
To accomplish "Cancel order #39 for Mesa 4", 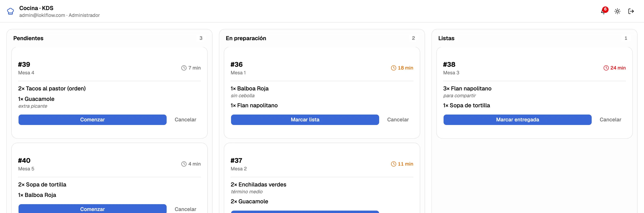I will pyautogui.click(x=186, y=120).
